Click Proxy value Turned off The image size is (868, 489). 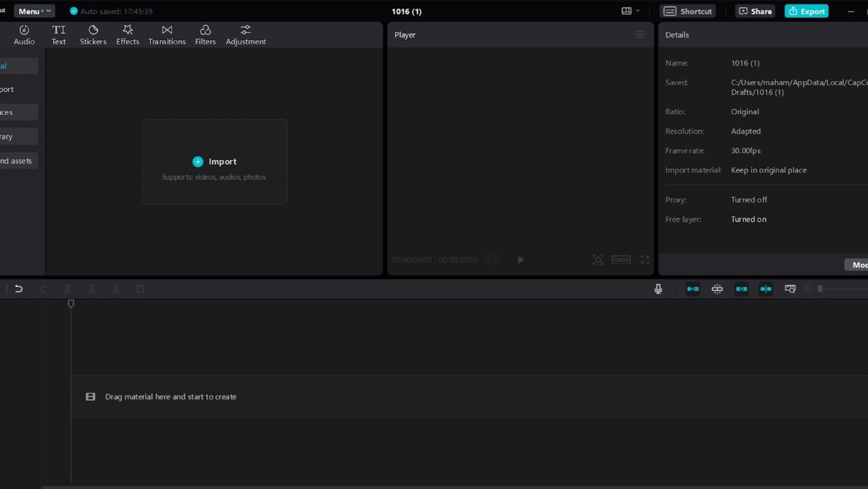click(x=749, y=200)
